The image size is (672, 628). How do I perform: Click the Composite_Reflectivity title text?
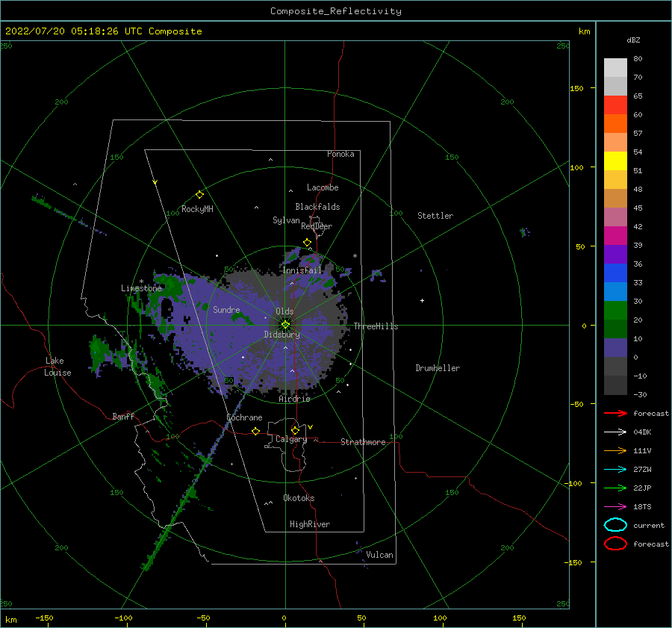click(x=336, y=11)
